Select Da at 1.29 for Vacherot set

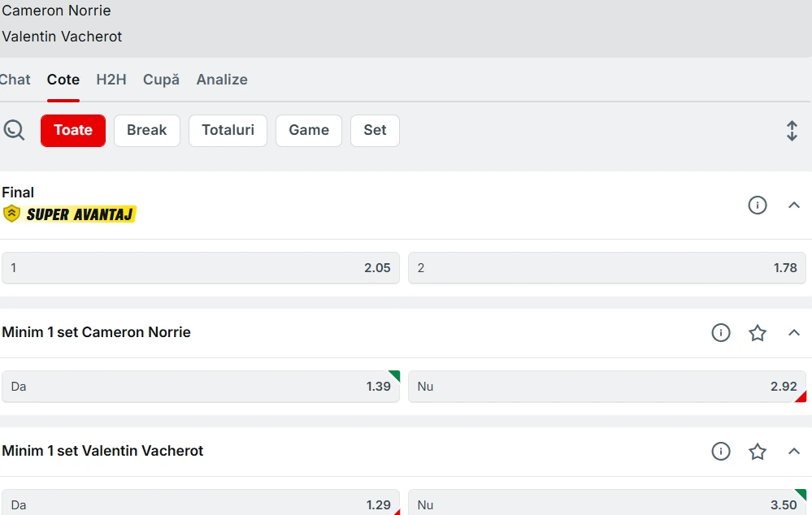click(201, 504)
